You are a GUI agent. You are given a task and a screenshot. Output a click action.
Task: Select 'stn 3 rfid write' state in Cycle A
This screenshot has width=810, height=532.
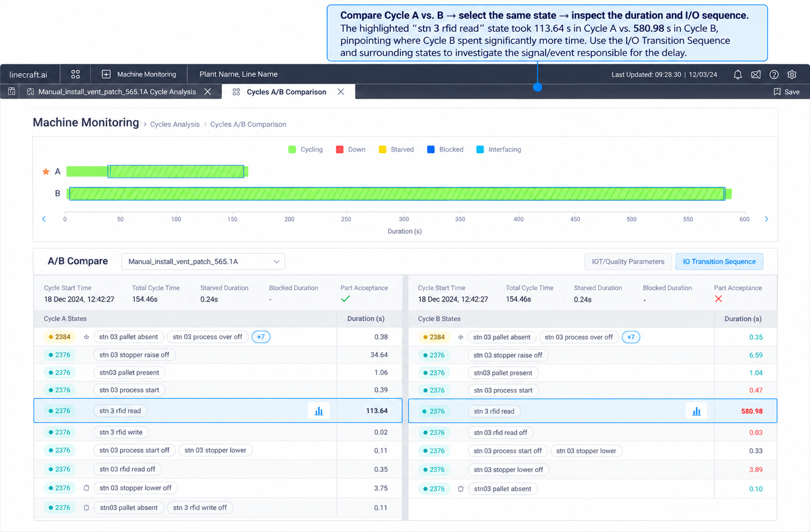(x=121, y=432)
